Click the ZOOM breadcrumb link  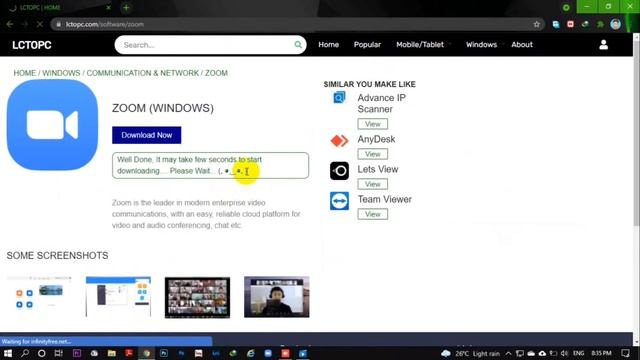pos(216,73)
